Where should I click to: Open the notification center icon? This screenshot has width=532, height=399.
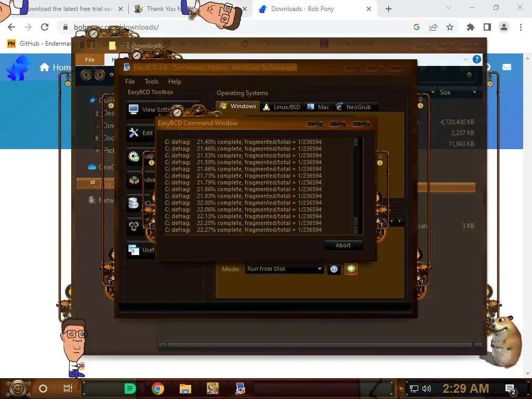point(510,389)
